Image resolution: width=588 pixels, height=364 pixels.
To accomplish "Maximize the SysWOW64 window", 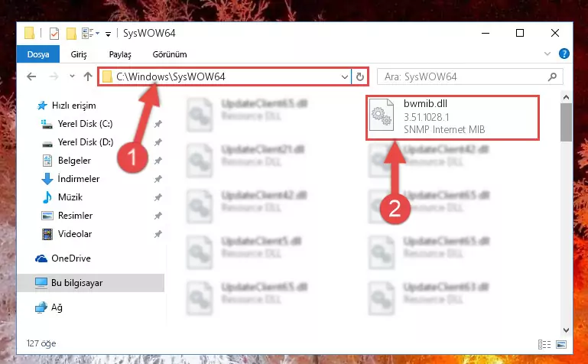I will pos(520,33).
